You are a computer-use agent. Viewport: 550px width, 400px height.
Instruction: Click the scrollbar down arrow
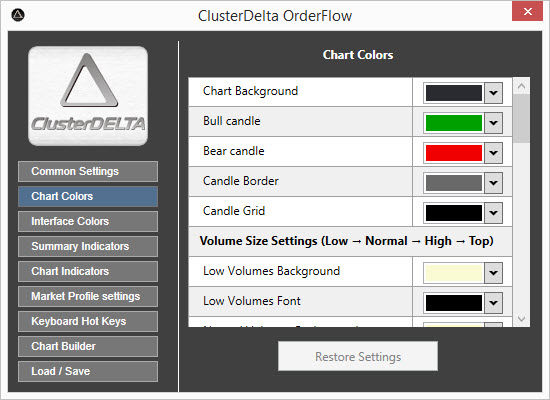pyautogui.click(x=521, y=319)
